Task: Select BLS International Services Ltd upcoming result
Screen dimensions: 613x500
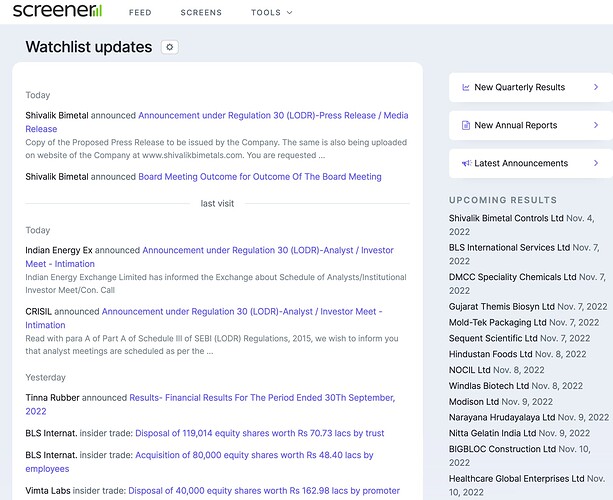Action: click(x=509, y=247)
